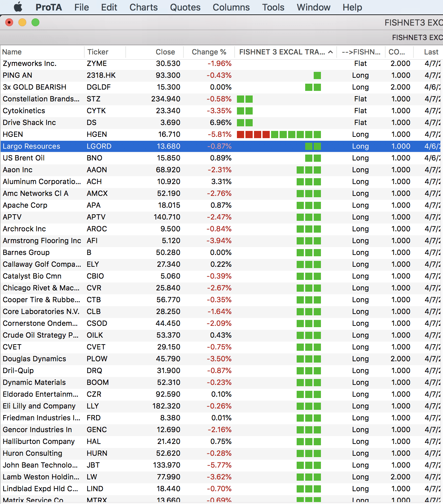Click the green signal squares in the Aaon Inc row
The width and height of the screenshot is (443, 504).
pyautogui.click(x=309, y=170)
